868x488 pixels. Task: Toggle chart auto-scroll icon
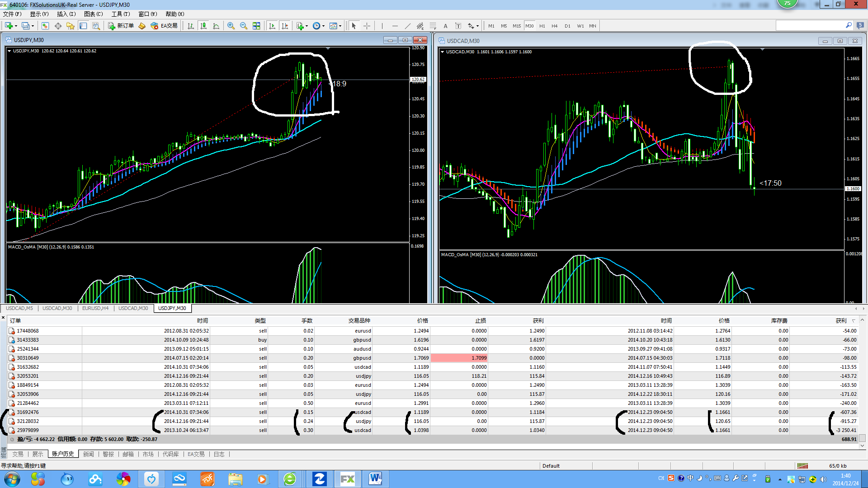272,26
